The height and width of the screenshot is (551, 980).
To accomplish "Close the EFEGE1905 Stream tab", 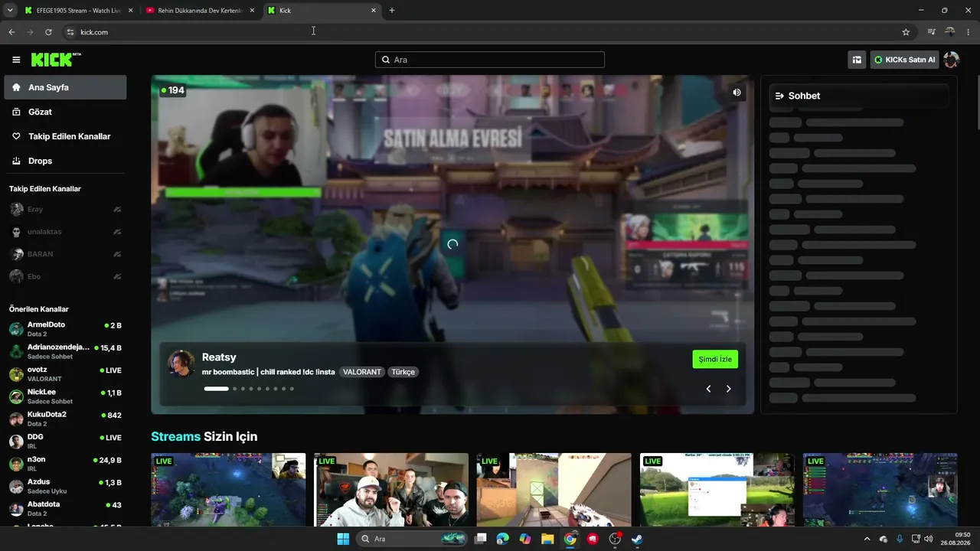I will [x=130, y=11].
